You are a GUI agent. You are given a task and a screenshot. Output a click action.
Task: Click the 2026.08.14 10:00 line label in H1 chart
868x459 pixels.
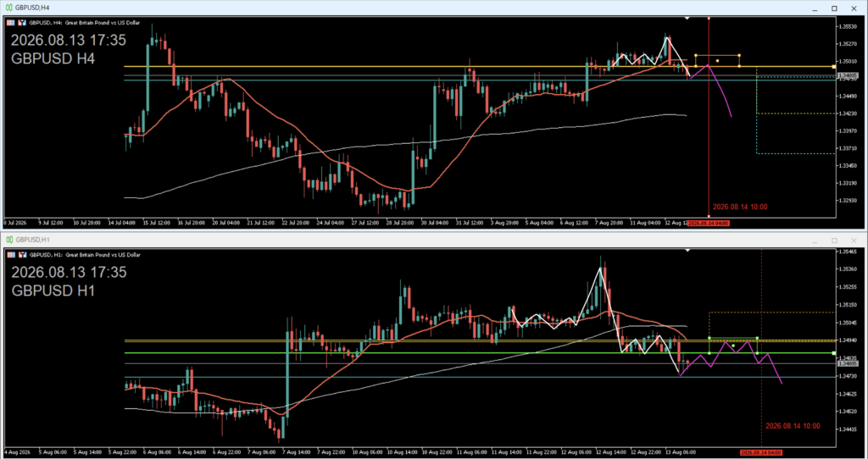click(793, 426)
